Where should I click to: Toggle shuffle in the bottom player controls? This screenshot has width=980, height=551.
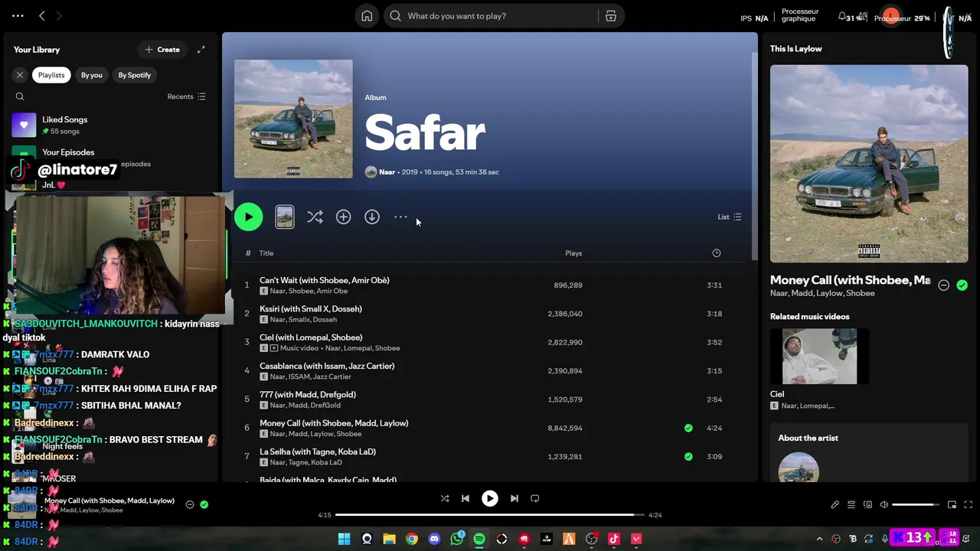pos(445,499)
